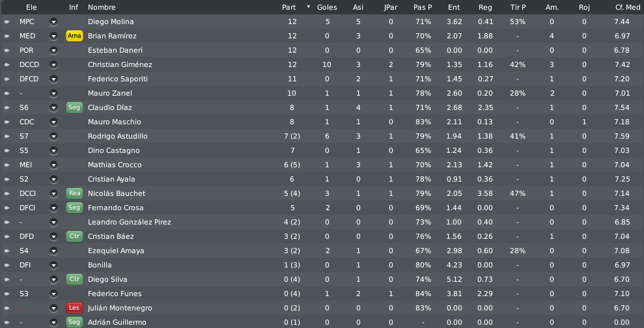Screen dimensions: 644x328
Task: Click the Part column header sort arrow
Action: point(309,7)
